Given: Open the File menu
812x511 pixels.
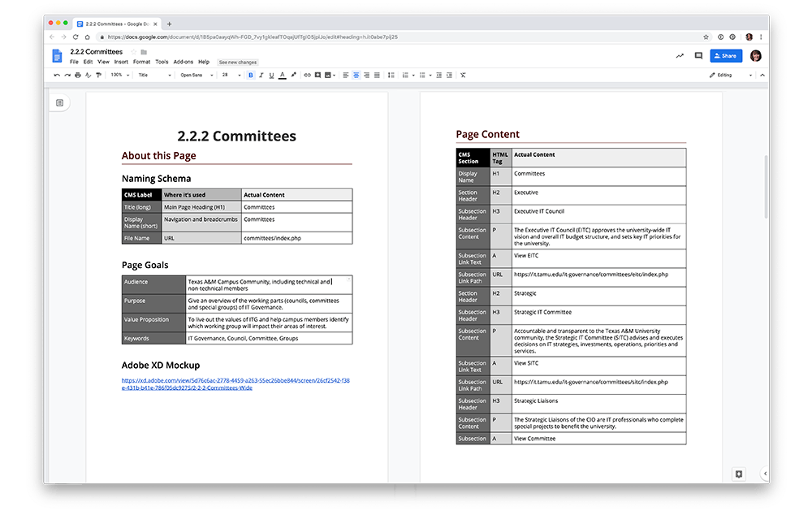Looking at the screenshot, I should click(x=74, y=62).
